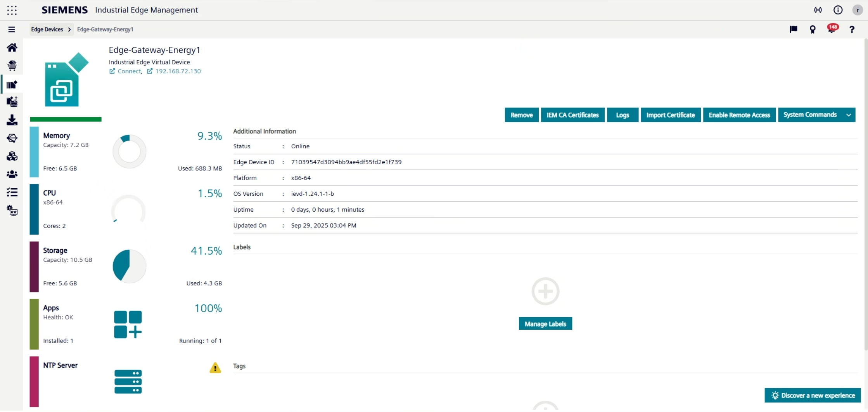
Task: Expand the System Commands dropdown
Action: point(848,115)
